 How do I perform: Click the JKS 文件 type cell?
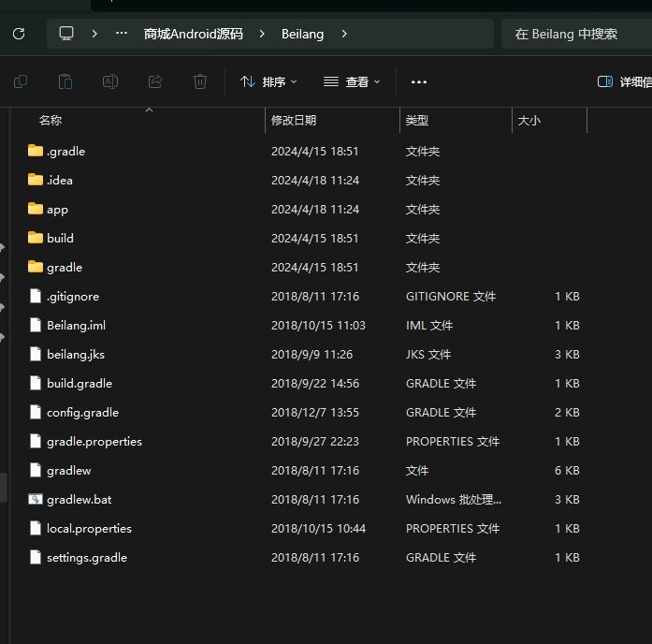(428, 355)
